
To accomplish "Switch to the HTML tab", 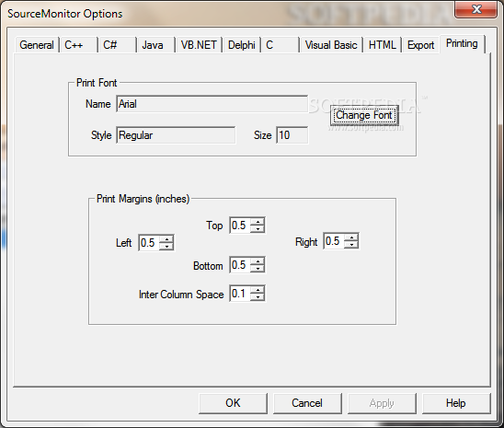I will (383, 45).
